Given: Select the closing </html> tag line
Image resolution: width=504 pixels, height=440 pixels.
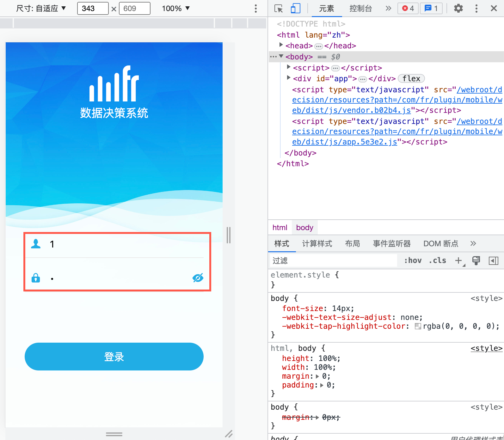Looking at the screenshot, I should [x=293, y=164].
